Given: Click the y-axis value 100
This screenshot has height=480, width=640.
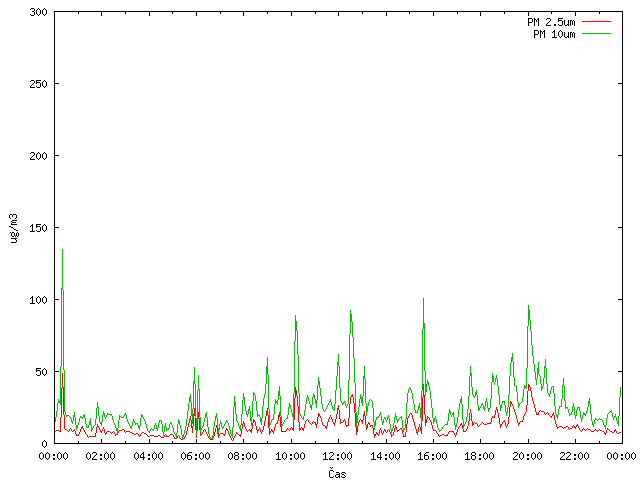Looking at the screenshot, I should (x=38, y=300).
